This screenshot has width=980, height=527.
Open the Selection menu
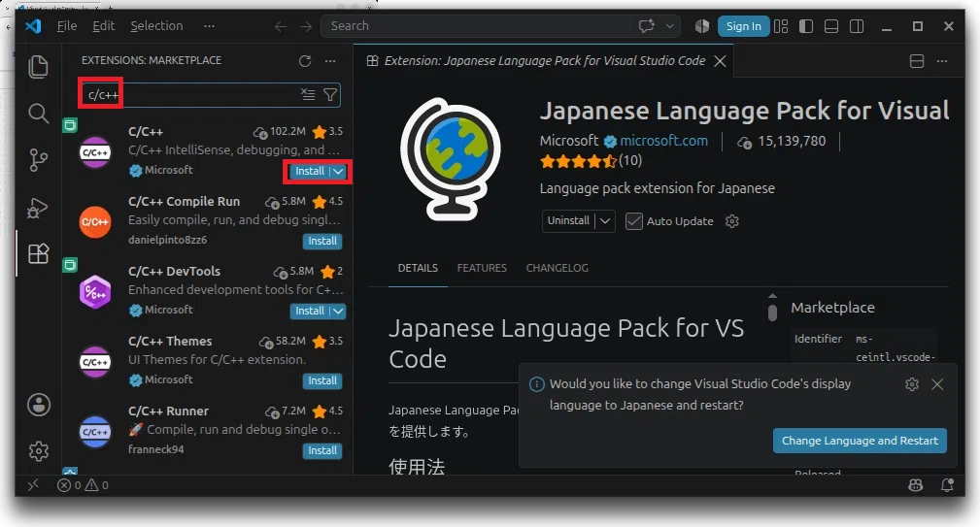coord(156,26)
